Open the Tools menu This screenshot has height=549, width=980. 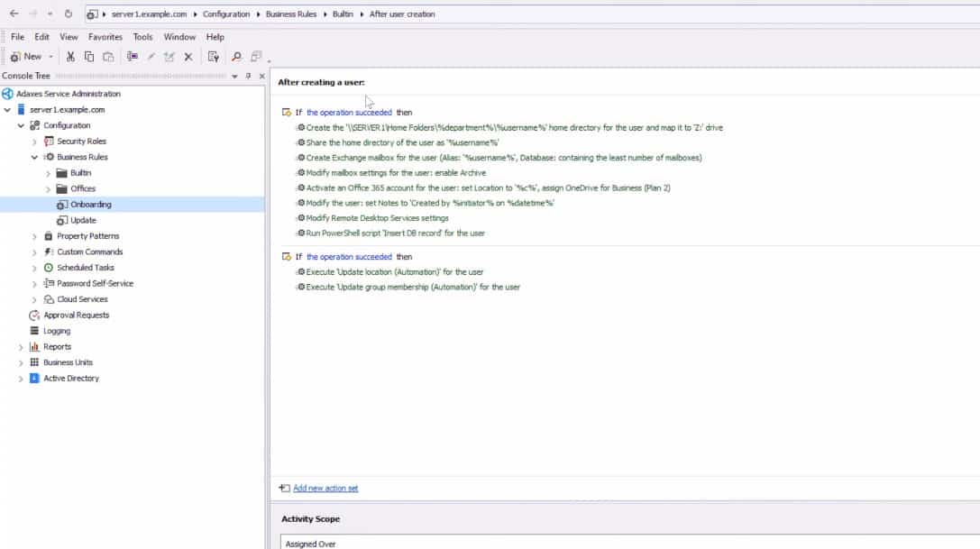tap(142, 37)
